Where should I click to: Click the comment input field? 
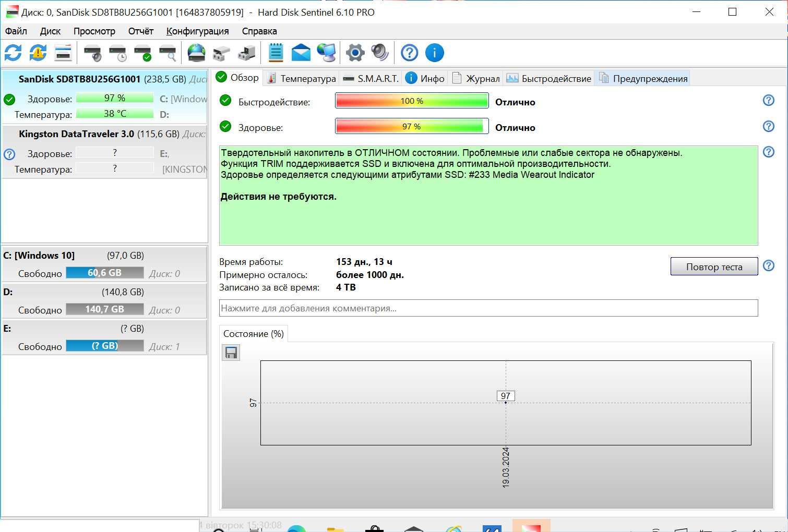point(488,308)
